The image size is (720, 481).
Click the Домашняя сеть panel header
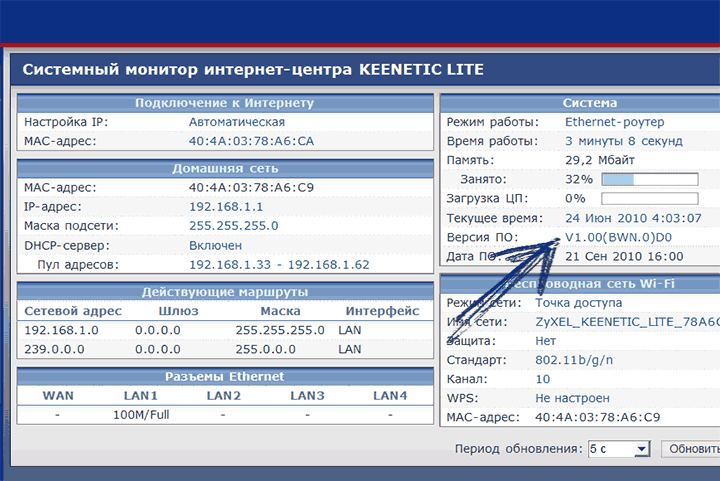(x=225, y=168)
